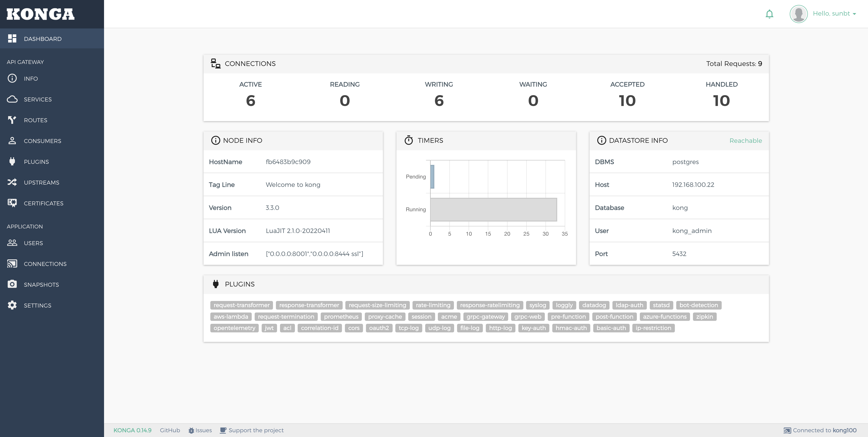Click the notifications bell icon
This screenshot has height=437, width=868.
click(x=769, y=14)
